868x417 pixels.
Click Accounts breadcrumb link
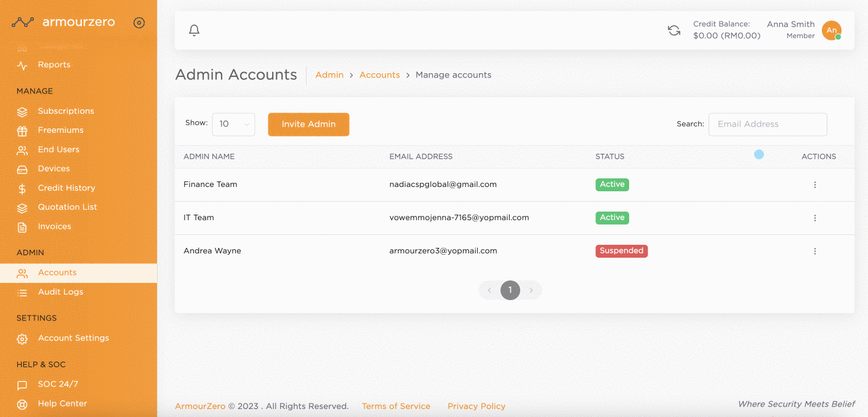pyautogui.click(x=380, y=75)
